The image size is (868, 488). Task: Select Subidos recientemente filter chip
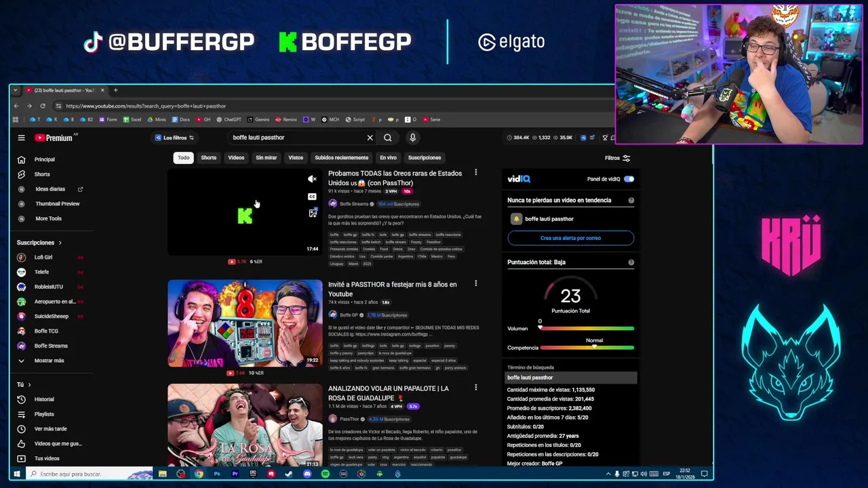click(x=341, y=158)
